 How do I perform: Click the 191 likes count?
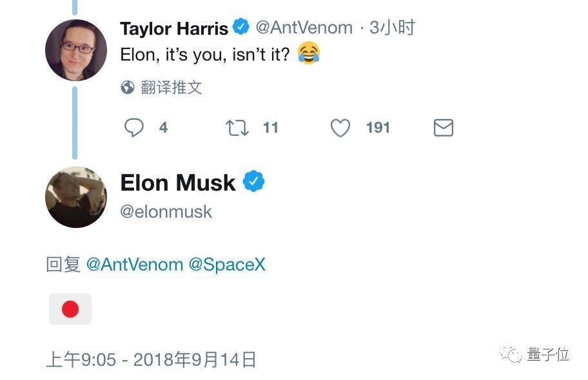pos(378,128)
